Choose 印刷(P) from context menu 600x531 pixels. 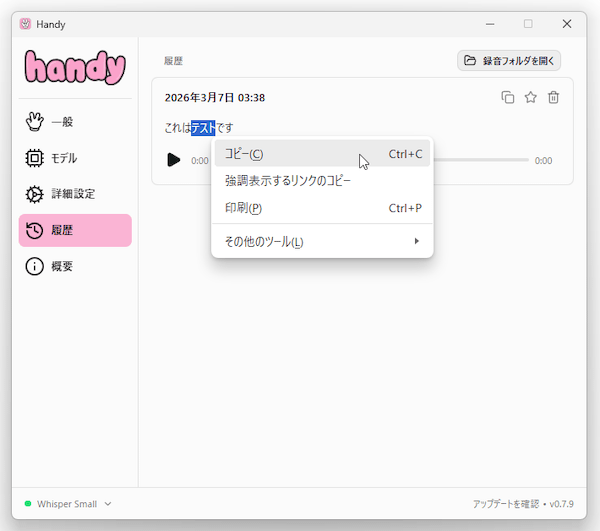[322, 208]
